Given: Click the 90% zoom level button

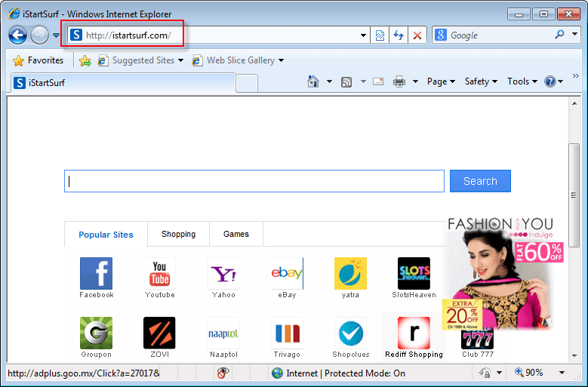Looking at the screenshot, I should pos(529,373).
